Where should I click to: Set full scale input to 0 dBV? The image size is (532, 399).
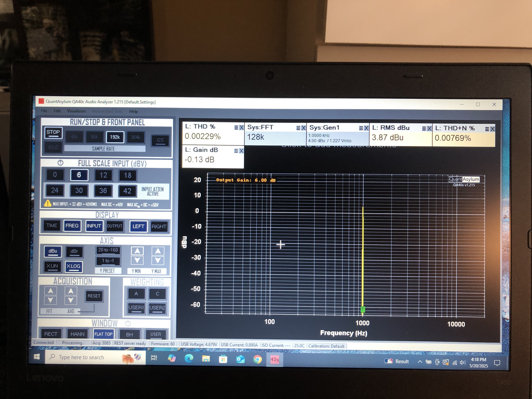55,175
